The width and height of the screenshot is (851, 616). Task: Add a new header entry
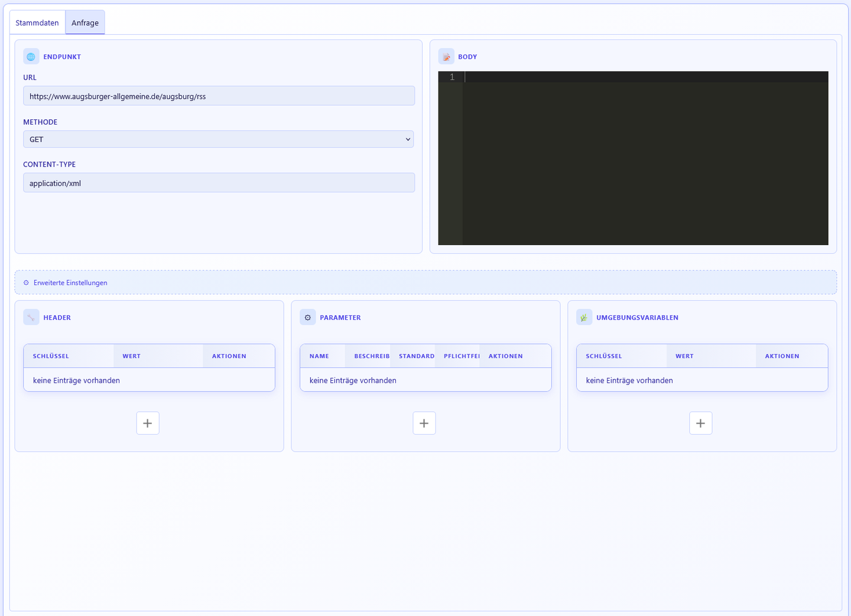point(148,423)
